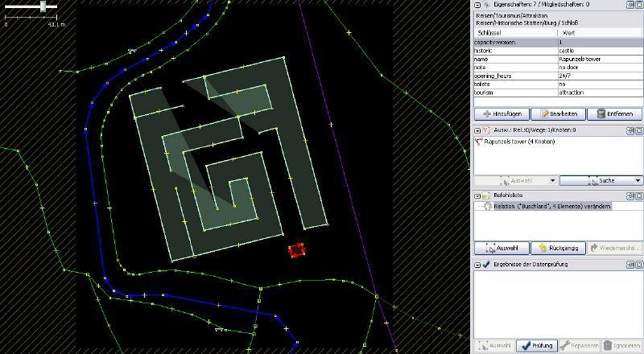Image resolution: width=644 pixels, height=354 pixels.
Task: Open the Suche dropdown arrow
Action: [x=638, y=181]
